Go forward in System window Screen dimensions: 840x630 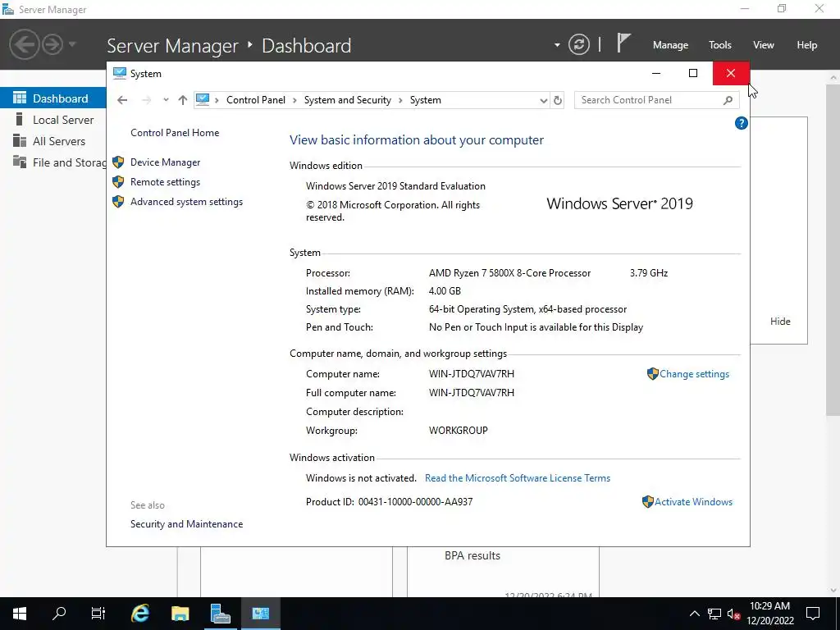pos(146,100)
